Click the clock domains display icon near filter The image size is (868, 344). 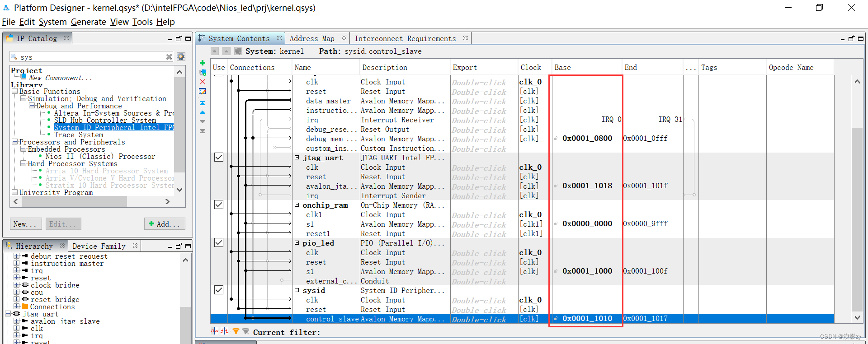(x=214, y=331)
